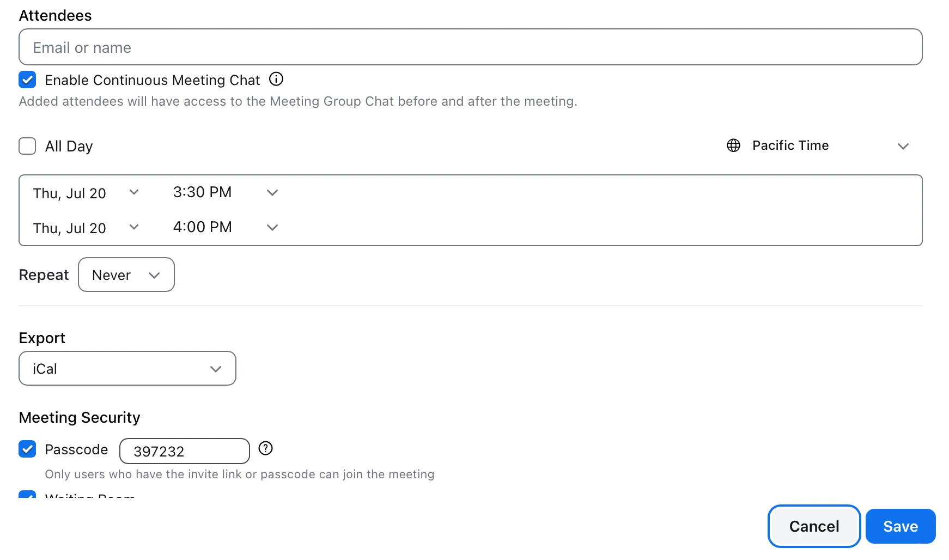The image size is (949, 560).
Task: Click the globe time zone icon
Action: tap(733, 145)
